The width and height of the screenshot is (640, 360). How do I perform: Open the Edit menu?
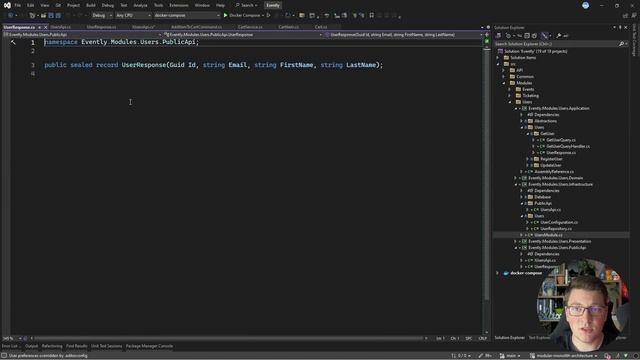(x=31, y=5)
